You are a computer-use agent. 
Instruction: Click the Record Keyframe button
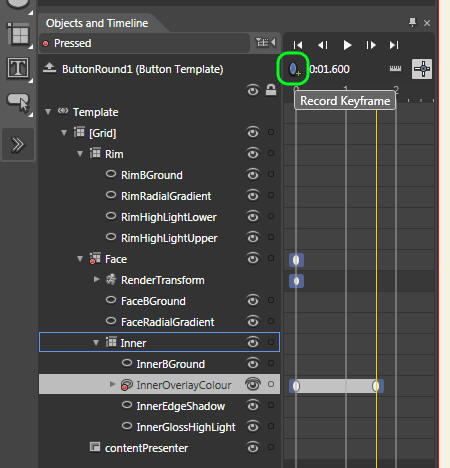pyautogui.click(x=293, y=69)
